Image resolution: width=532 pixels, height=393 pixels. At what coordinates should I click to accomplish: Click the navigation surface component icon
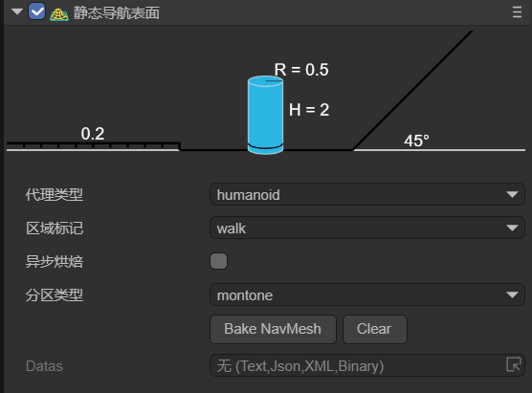[x=59, y=14]
